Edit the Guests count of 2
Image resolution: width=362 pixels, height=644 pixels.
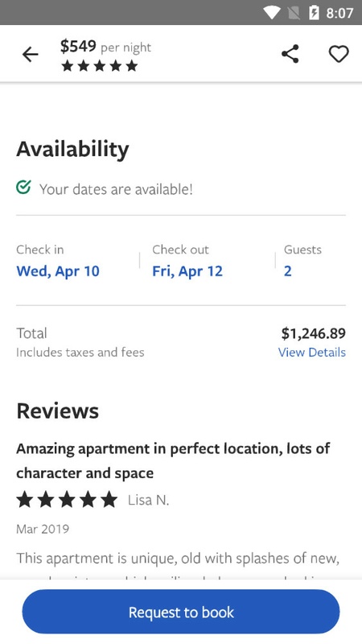(288, 271)
